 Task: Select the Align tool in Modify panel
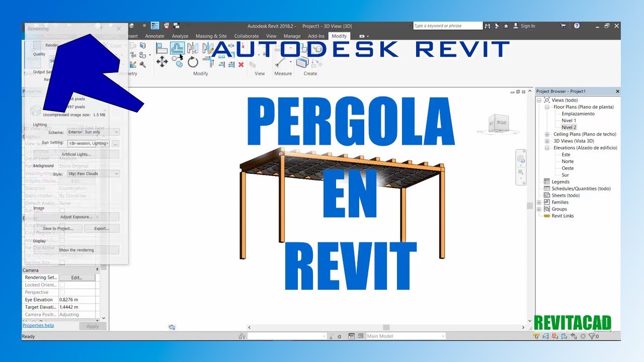tap(162, 48)
